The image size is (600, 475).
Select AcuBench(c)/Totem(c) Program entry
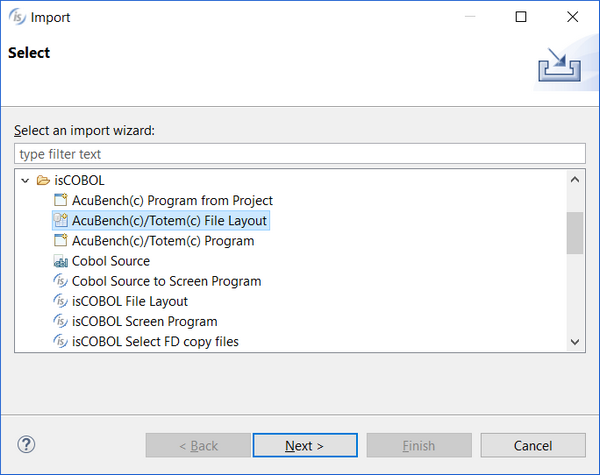[163, 241]
